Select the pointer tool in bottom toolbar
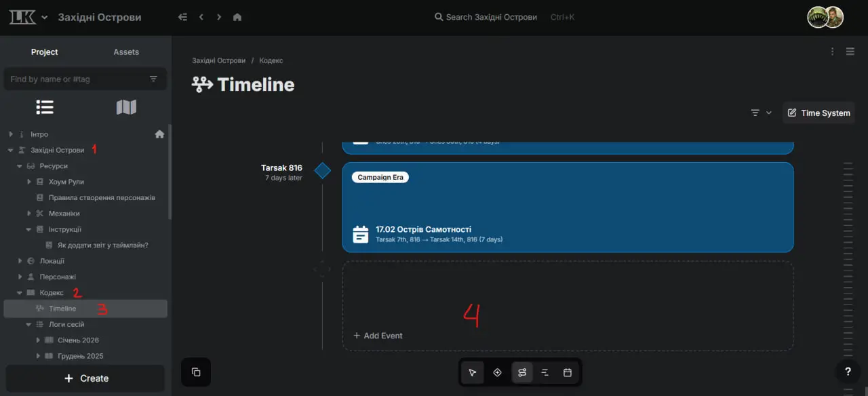868x396 pixels. click(473, 372)
